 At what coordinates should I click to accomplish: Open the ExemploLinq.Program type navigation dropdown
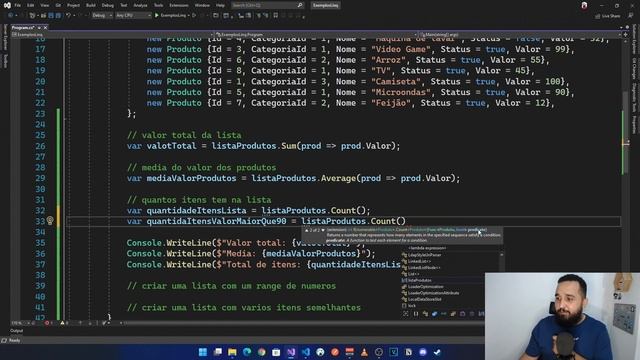tap(316, 35)
